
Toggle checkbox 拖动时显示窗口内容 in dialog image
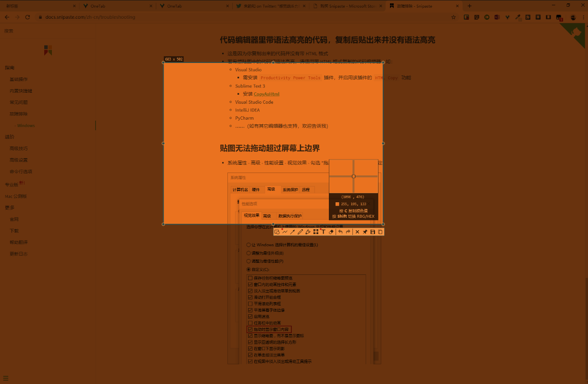250,329
